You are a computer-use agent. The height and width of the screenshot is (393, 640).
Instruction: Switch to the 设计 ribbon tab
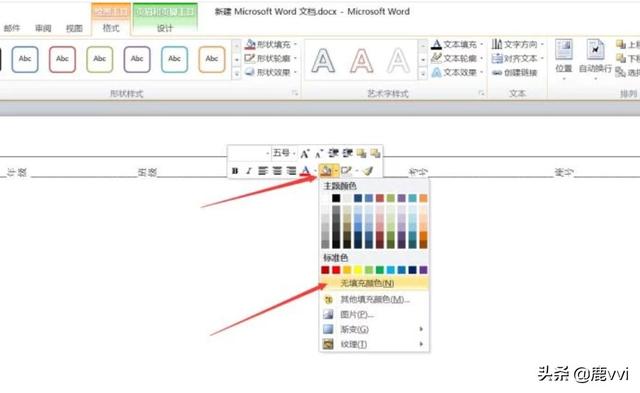[165, 28]
